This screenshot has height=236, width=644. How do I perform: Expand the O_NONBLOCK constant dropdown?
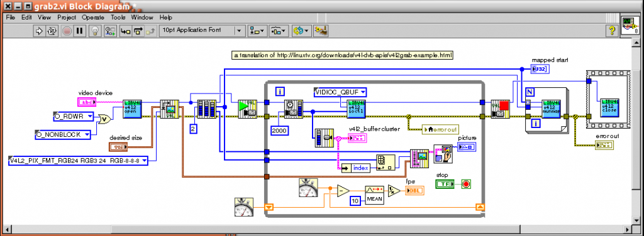63,134
